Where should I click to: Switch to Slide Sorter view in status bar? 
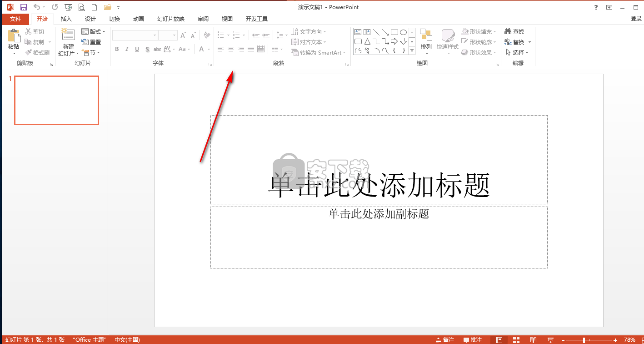(x=516, y=340)
